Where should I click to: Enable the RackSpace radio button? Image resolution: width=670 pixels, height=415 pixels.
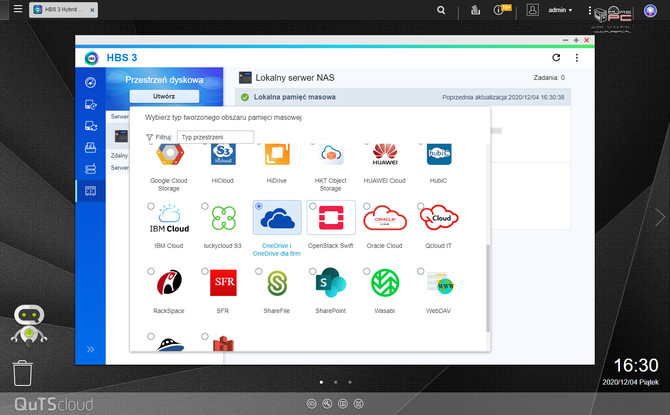click(x=151, y=271)
